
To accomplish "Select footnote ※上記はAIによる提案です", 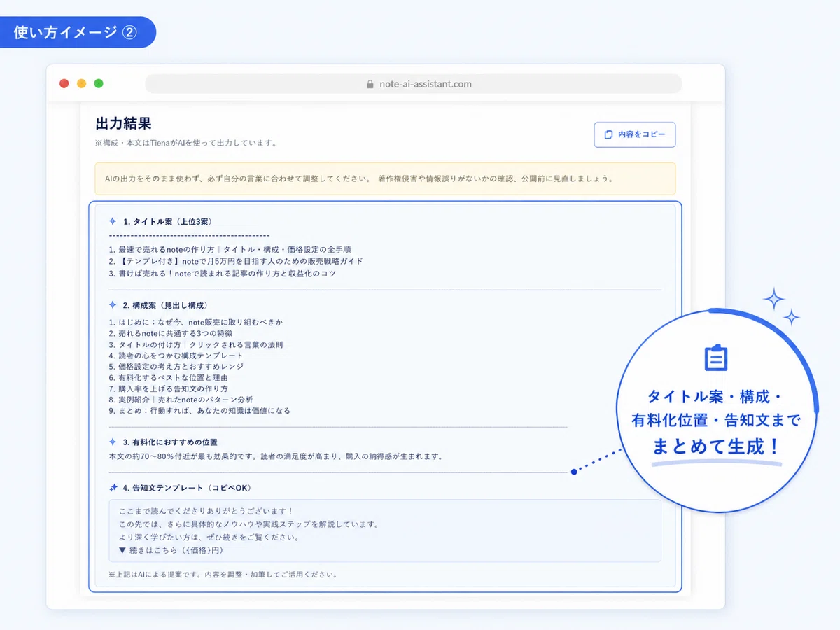I will (223, 575).
